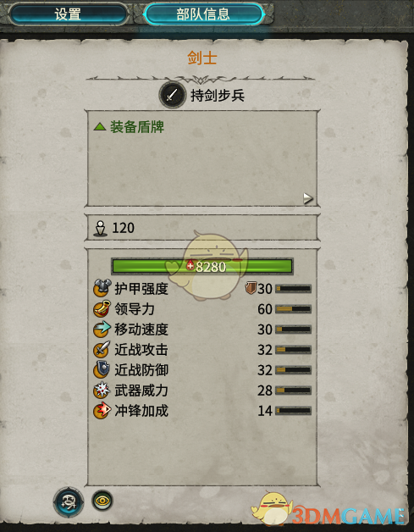The height and width of the screenshot is (532, 414).
Task: Click the green 8280 health bar
Action: 202,266
